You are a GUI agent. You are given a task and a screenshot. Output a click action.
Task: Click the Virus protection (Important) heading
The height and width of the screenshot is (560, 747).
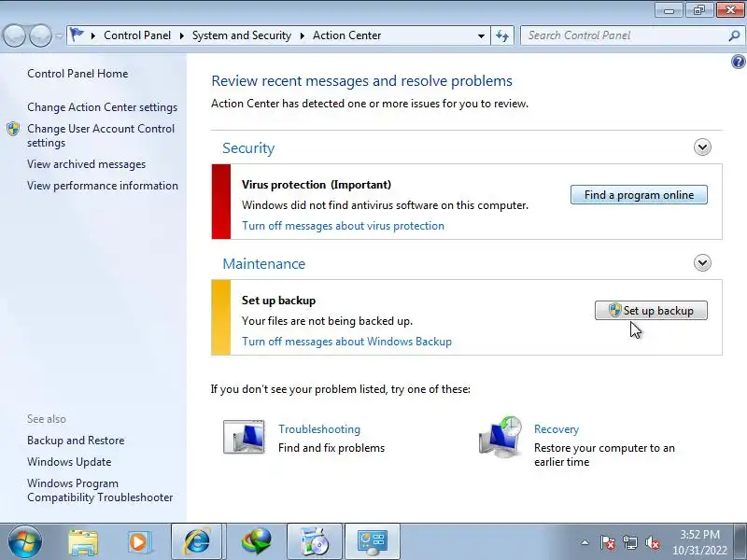tap(317, 185)
